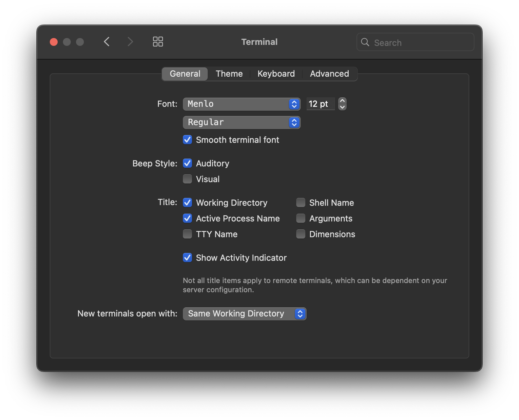The width and height of the screenshot is (519, 420).
Task: Enable the Visual beep style
Action: click(x=187, y=179)
